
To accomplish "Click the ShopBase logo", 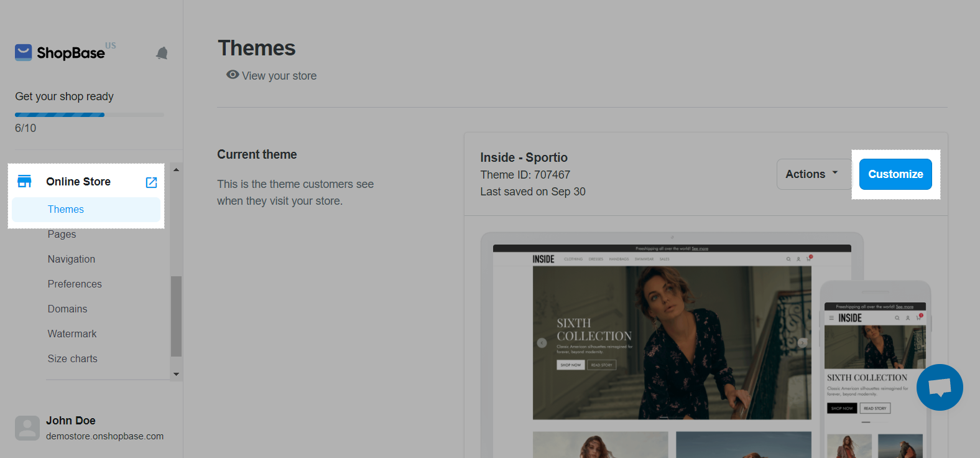I will tap(65, 52).
